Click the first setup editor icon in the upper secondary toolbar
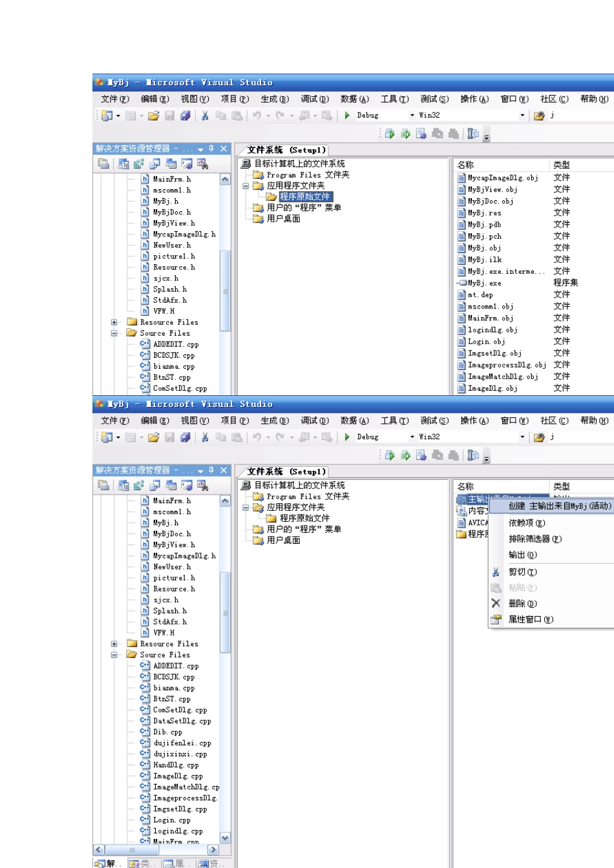 tap(390, 134)
